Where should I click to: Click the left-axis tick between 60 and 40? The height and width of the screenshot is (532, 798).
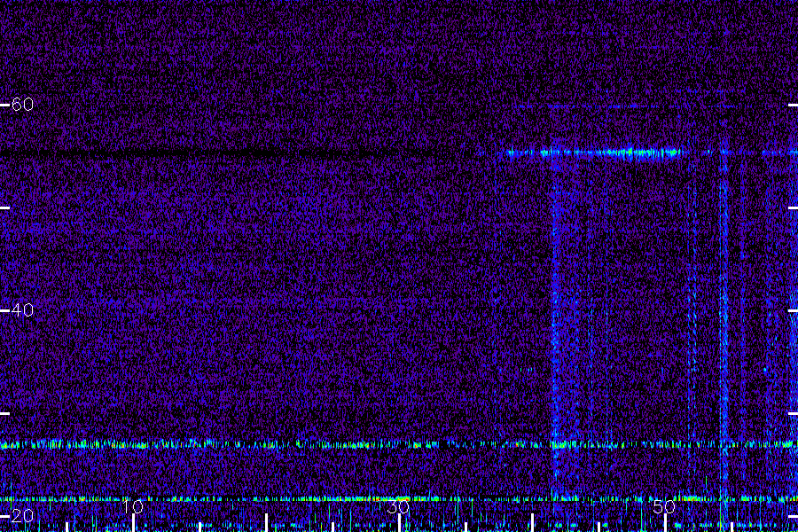(x=4, y=207)
